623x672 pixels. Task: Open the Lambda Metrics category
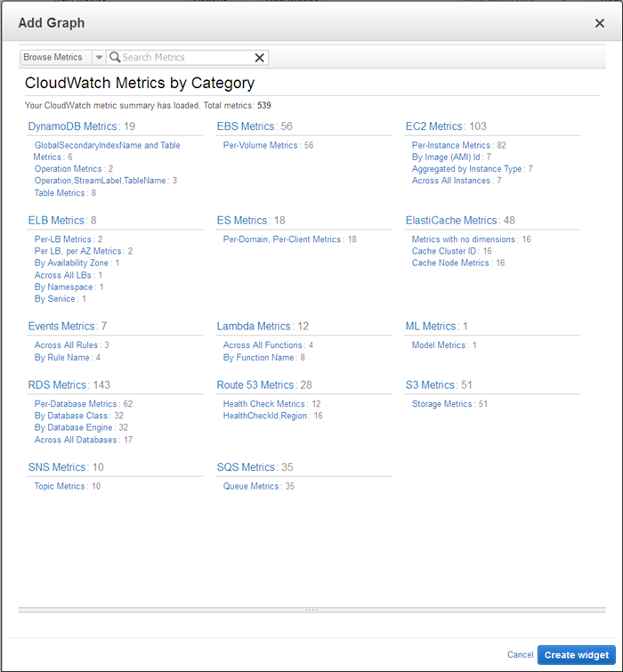(x=255, y=327)
